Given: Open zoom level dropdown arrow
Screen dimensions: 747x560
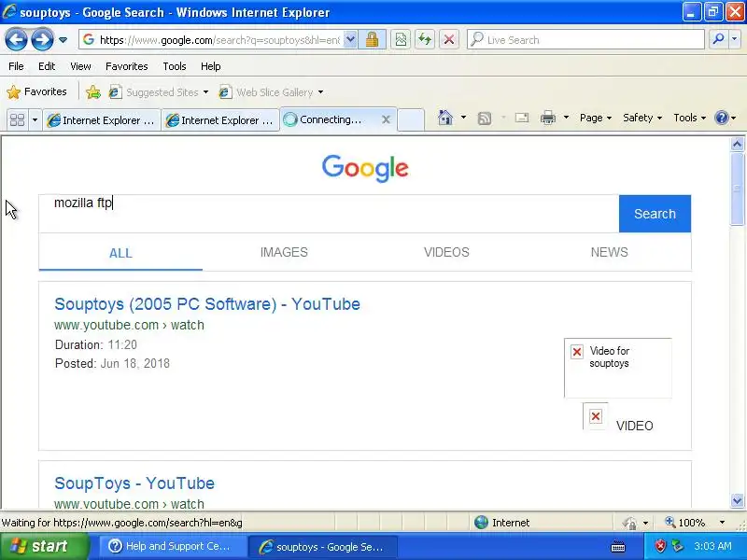Looking at the screenshot, I should (x=722, y=523).
